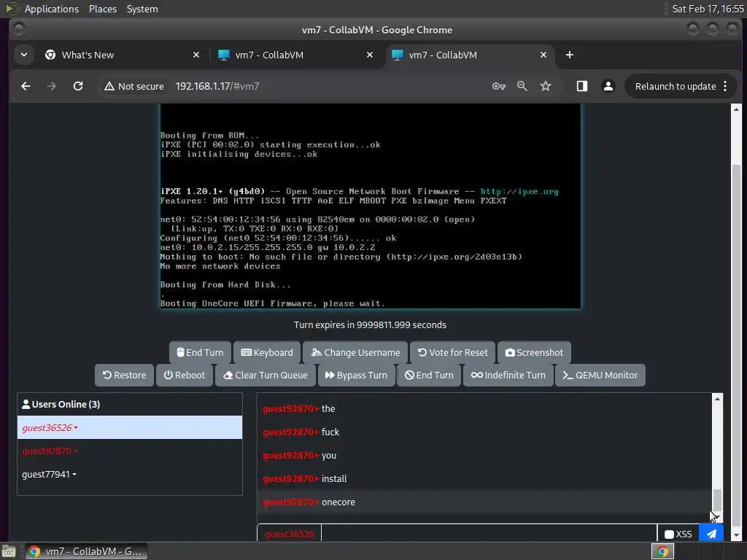
Task: Click the VM display screen
Action: coord(371,206)
